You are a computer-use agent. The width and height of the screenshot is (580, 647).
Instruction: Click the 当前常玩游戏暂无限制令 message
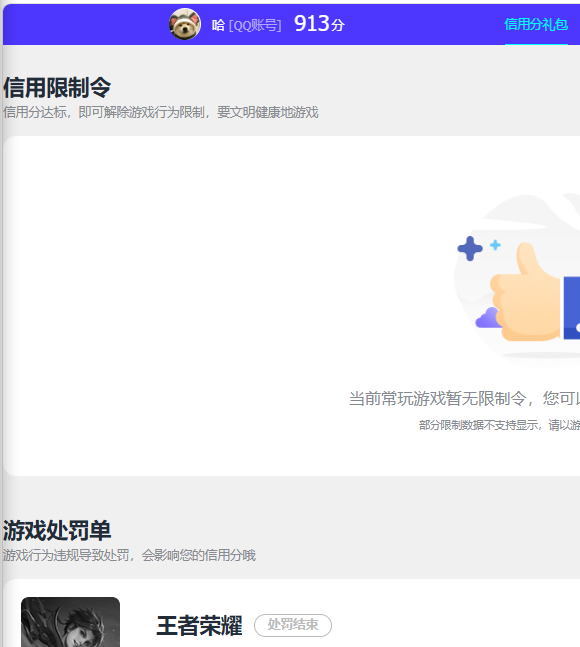point(464,399)
